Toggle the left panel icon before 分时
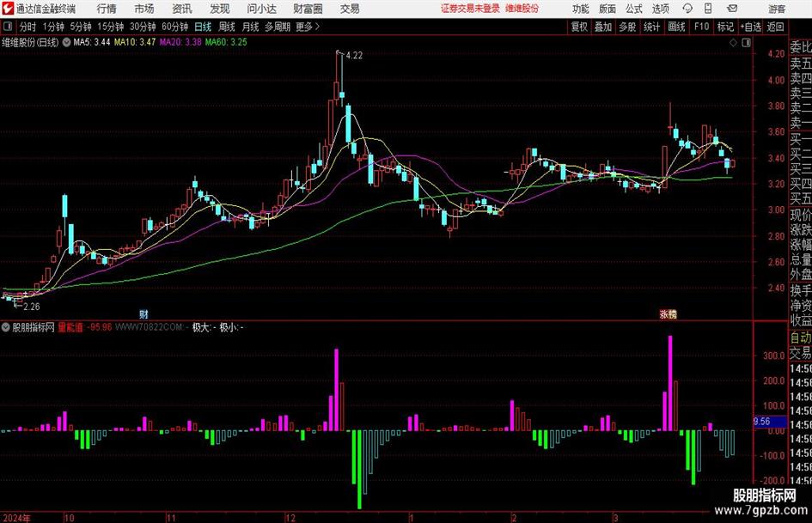Image resolution: width=812 pixels, height=523 pixels. (7, 27)
